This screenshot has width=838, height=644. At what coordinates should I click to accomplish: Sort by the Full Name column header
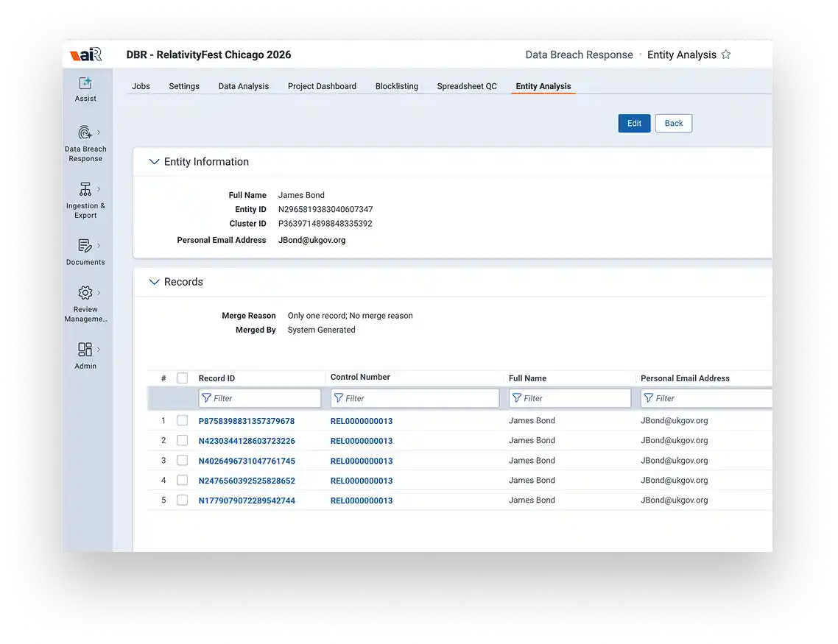pyautogui.click(x=527, y=378)
